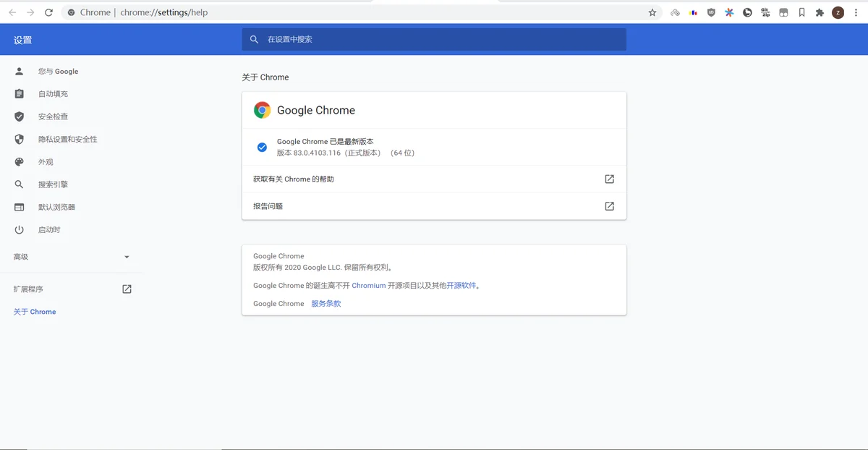The image size is (868, 450).
Task: Expand the 高级 section arrow
Action: click(127, 257)
